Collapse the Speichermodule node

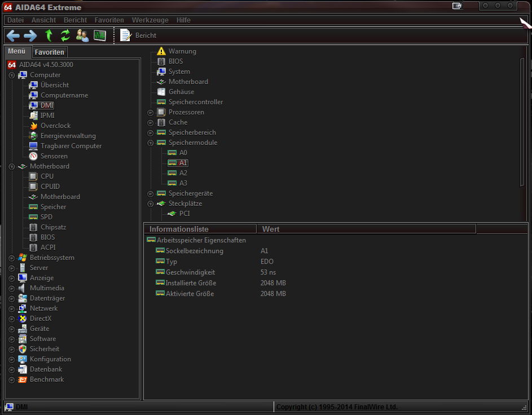click(150, 143)
